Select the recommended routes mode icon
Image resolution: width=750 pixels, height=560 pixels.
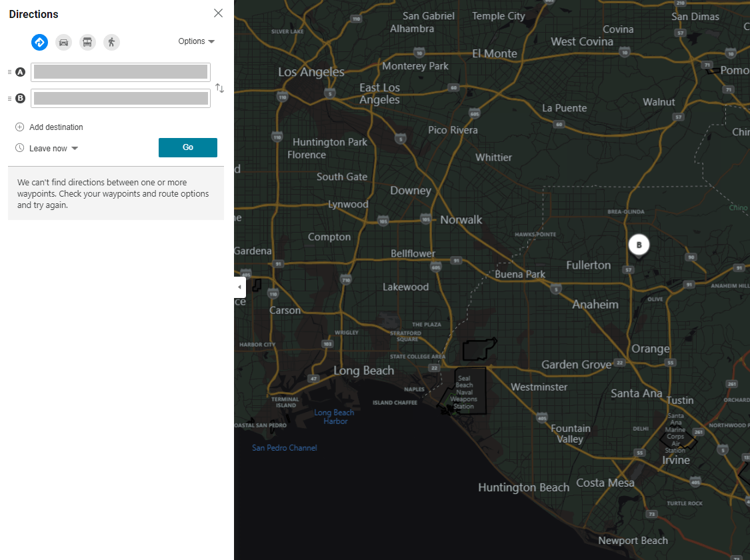pos(39,42)
